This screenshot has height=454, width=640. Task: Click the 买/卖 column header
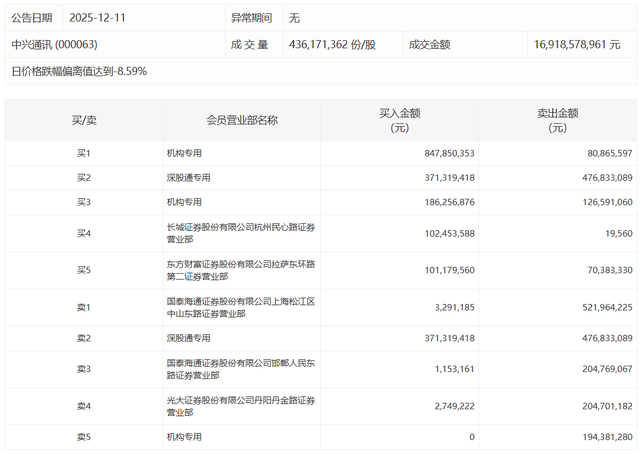[84, 120]
